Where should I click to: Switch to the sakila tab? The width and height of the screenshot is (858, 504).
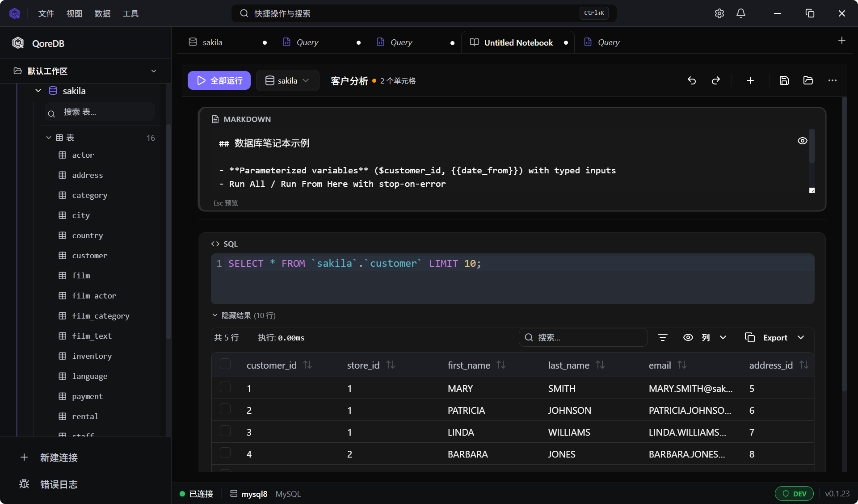pos(212,42)
